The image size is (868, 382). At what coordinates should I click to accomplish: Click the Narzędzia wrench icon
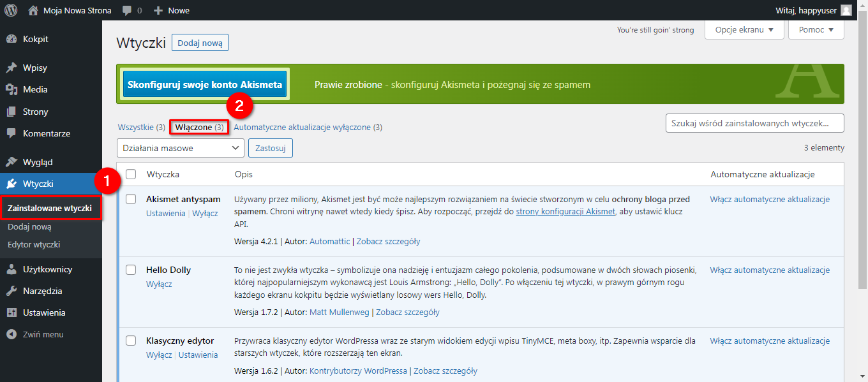(x=11, y=291)
